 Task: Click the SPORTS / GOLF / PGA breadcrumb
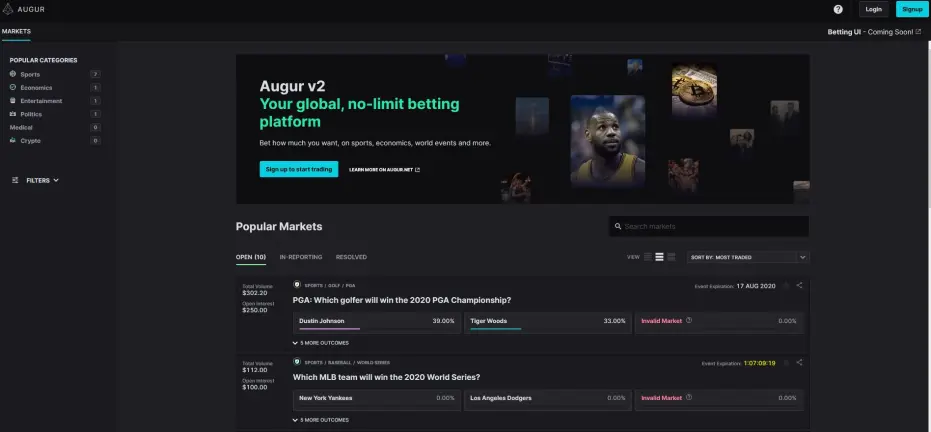point(330,285)
